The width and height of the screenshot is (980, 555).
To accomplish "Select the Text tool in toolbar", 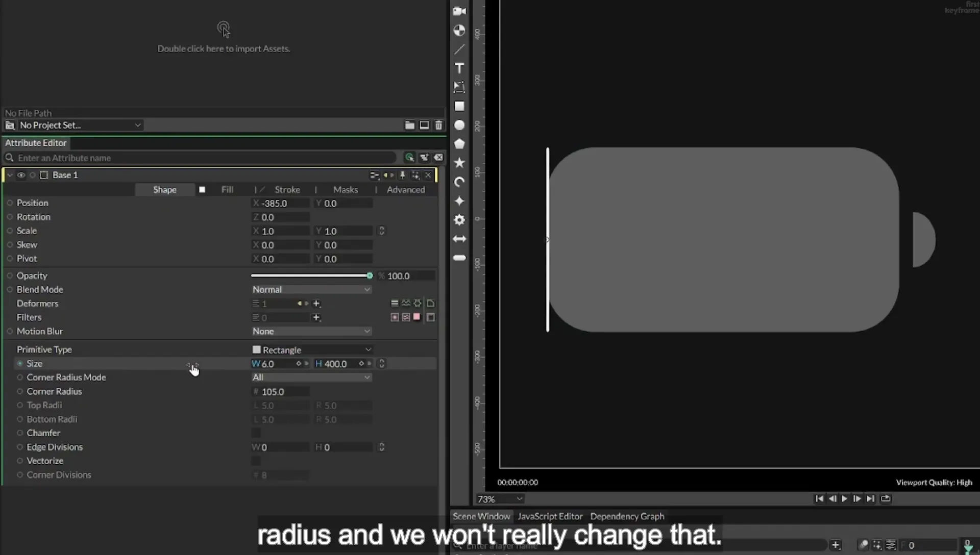I will (459, 68).
